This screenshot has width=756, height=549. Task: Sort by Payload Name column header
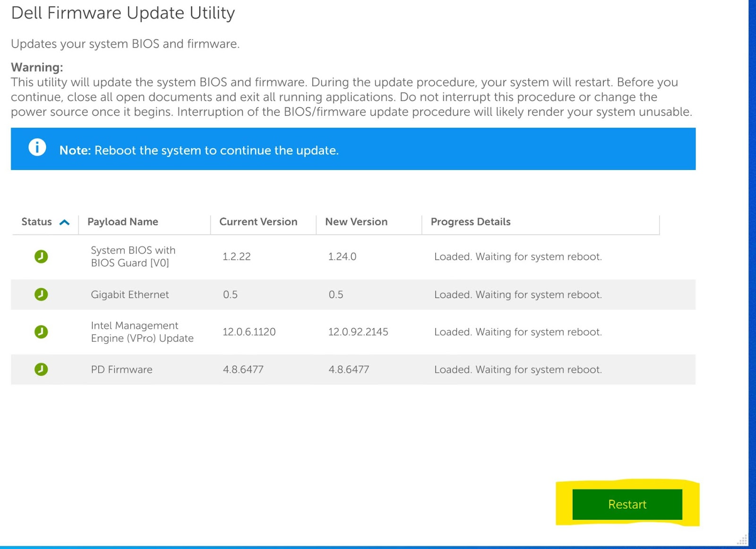[x=123, y=222]
